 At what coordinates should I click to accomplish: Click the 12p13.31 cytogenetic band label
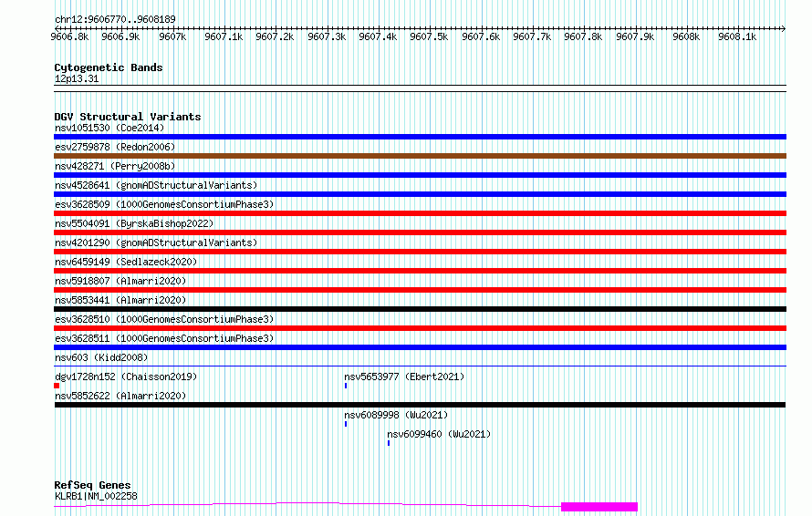pos(77,79)
